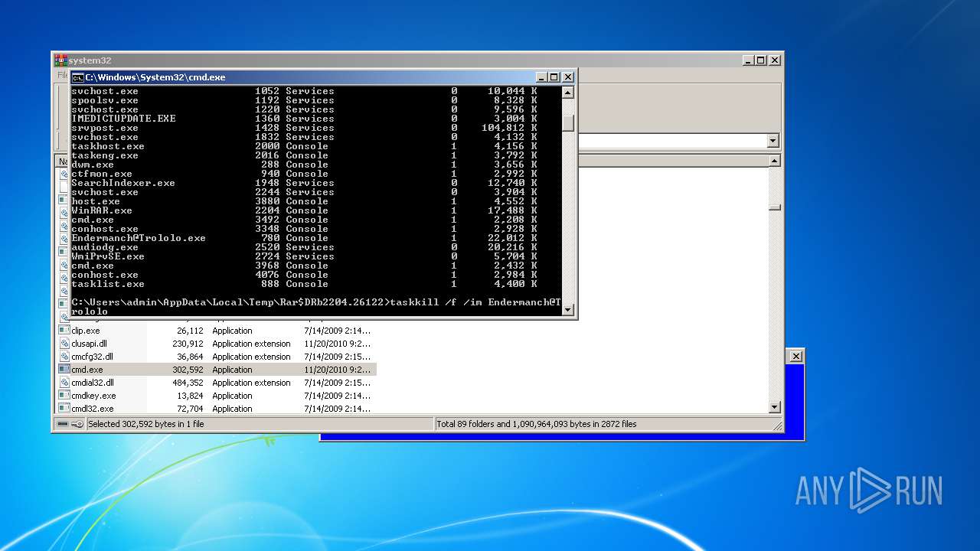
Task: Click 'Selected 302,592 bytes in 1 file' status
Action: point(146,424)
